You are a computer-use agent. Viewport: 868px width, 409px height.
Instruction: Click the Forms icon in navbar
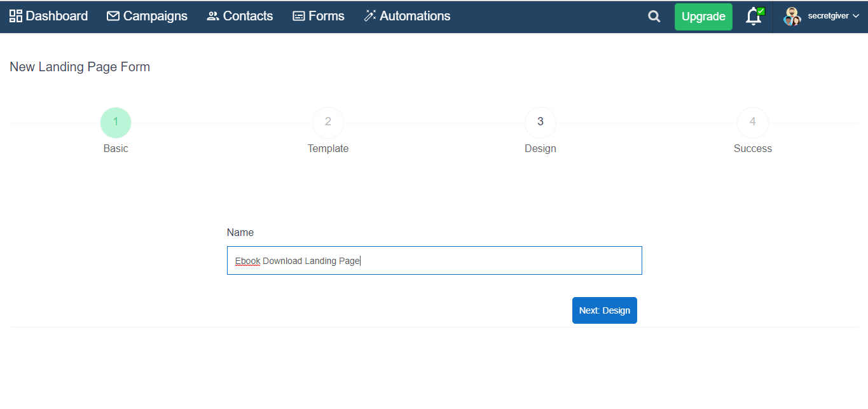coord(299,17)
